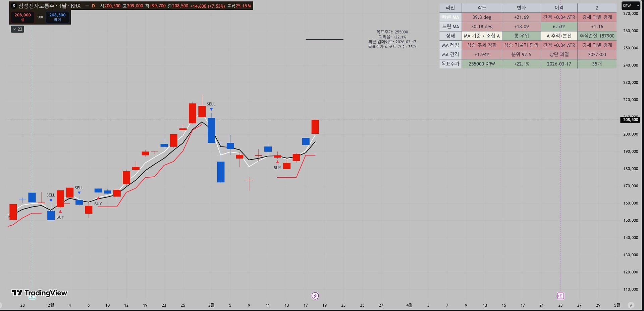The height and width of the screenshot is (311, 644).
Task: Expand the collapsed indicators list showing 22
Action: [17, 29]
